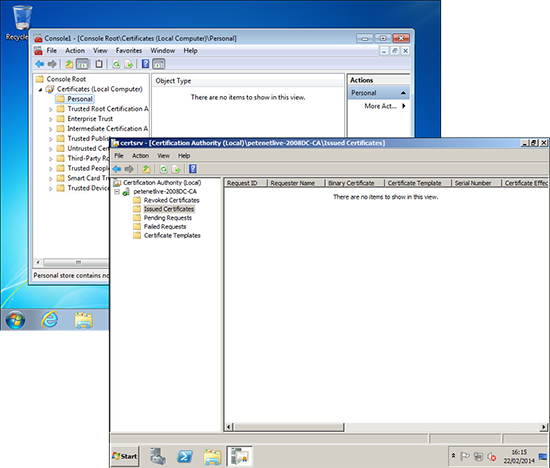The height and width of the screenshot is (468, 550).
Task: Expand Trusted Publishers node
Action: pos(51,139)
